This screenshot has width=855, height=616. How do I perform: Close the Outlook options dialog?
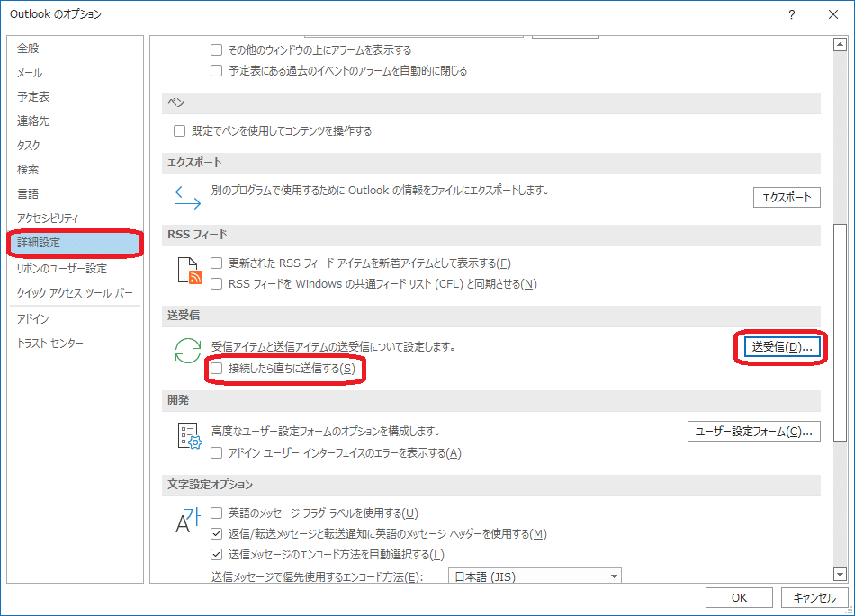pos(833,14)
